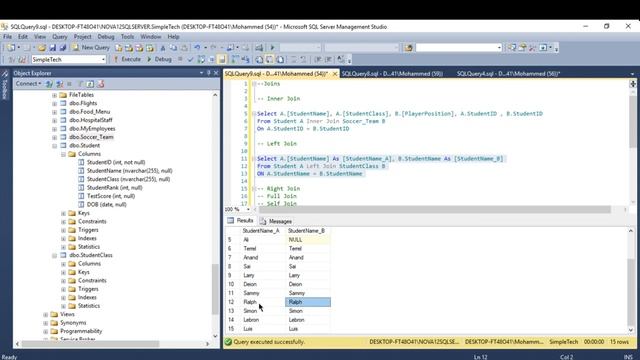Open the Object Explorer window position dropdown
The width and height of the screenshot is (640, 360).
201,73
